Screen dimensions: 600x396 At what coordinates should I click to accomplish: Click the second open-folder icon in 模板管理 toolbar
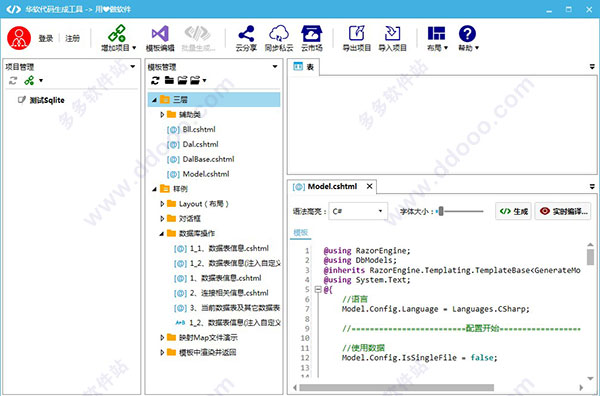click(183, 80)
